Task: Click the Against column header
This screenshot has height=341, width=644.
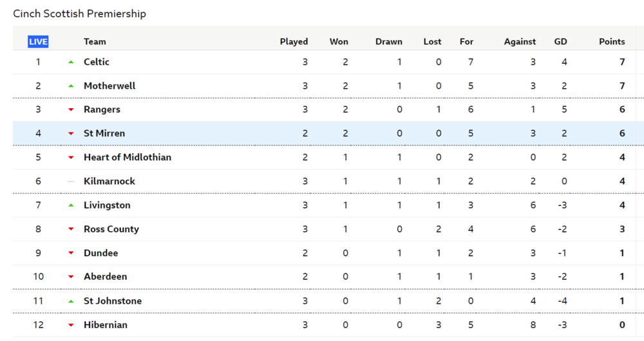Action: pos(520,42)
